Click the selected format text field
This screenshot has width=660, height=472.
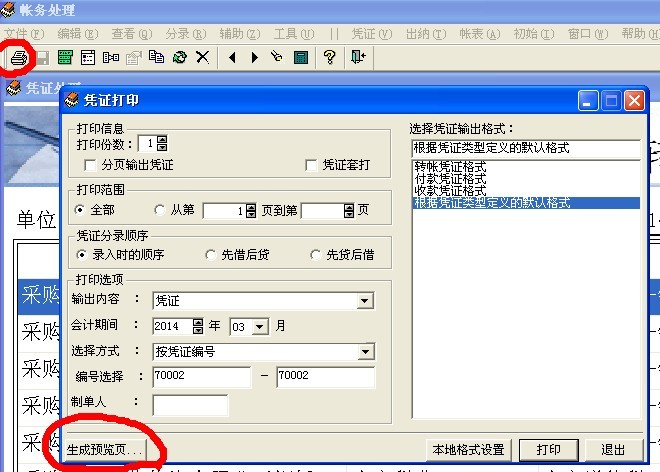click(526, 148)
